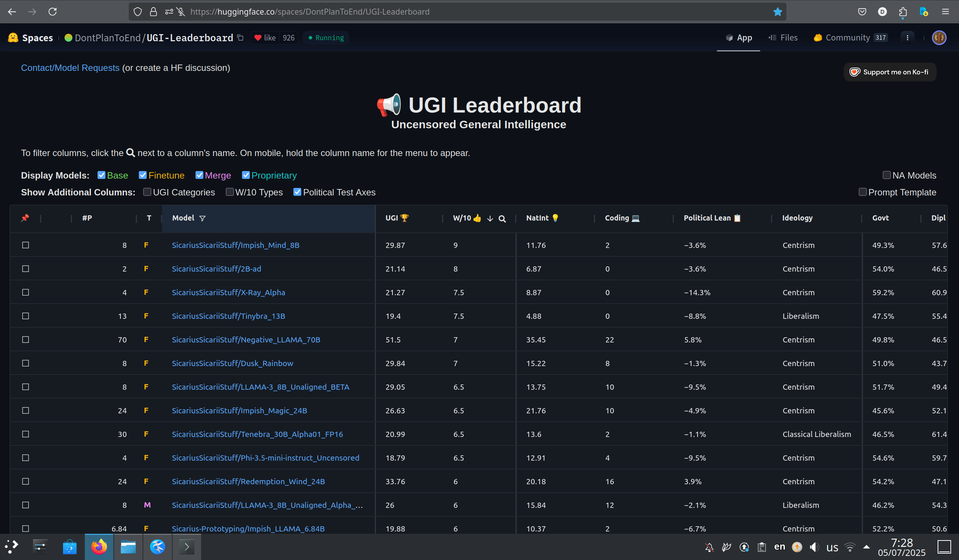Expand the system tray arrow

coord(866,547)
